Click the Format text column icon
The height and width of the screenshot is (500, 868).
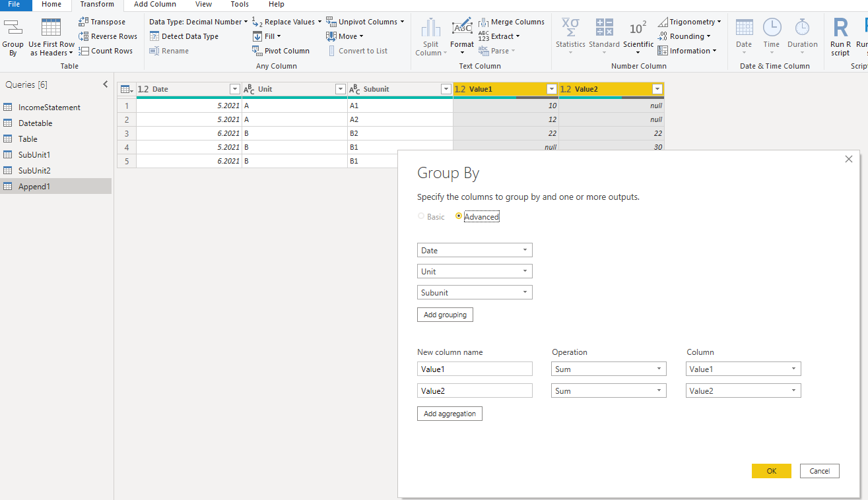(462, 27)
